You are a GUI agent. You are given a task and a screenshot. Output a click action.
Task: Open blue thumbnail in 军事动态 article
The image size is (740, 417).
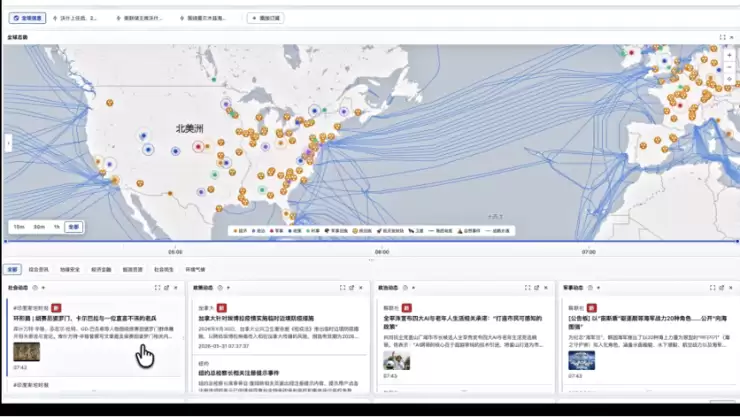(x=581, y=360)
